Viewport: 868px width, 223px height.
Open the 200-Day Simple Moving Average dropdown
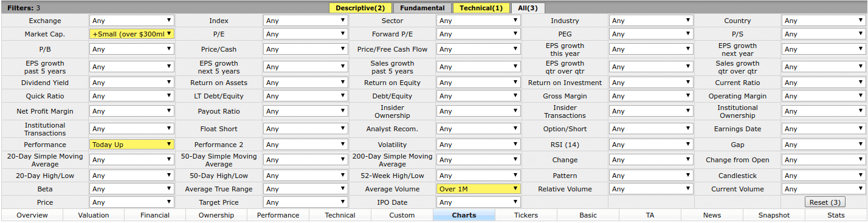coord(479,160)
